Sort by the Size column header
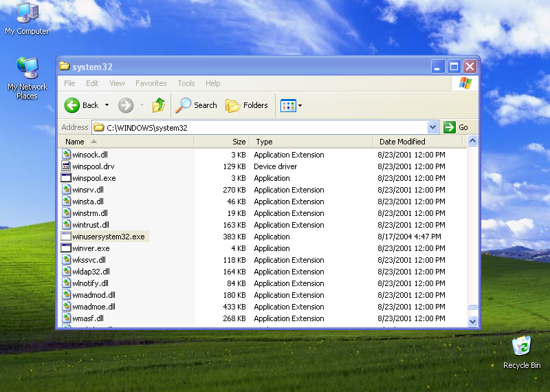 (222, 142)
